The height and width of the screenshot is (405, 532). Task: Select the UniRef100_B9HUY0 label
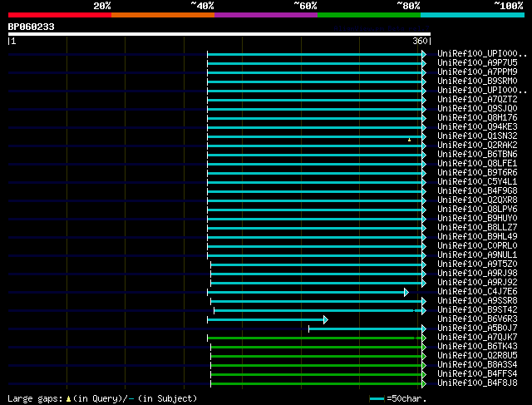[477, 219]
